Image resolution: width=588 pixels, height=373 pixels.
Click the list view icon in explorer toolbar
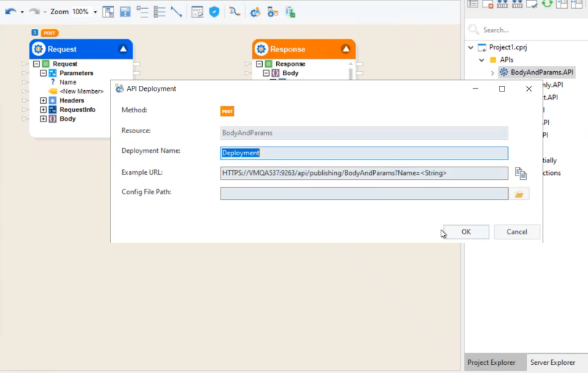pyautogui.click(x=473, y=4)
